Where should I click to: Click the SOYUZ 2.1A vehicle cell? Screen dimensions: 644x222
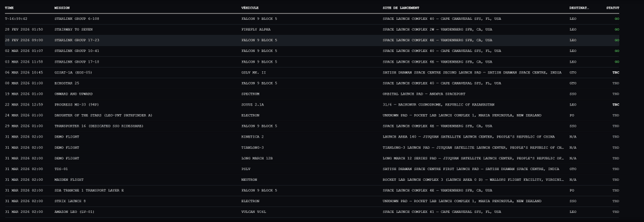point(253,105)
